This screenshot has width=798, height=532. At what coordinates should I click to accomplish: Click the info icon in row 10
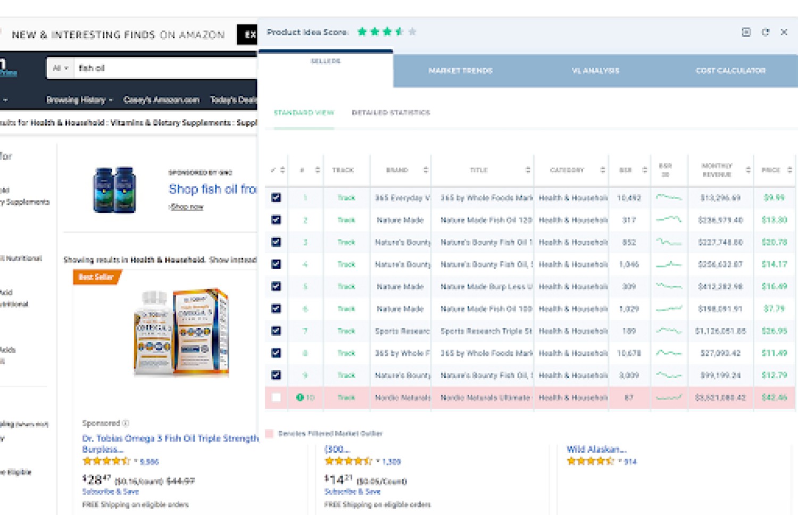300,397
